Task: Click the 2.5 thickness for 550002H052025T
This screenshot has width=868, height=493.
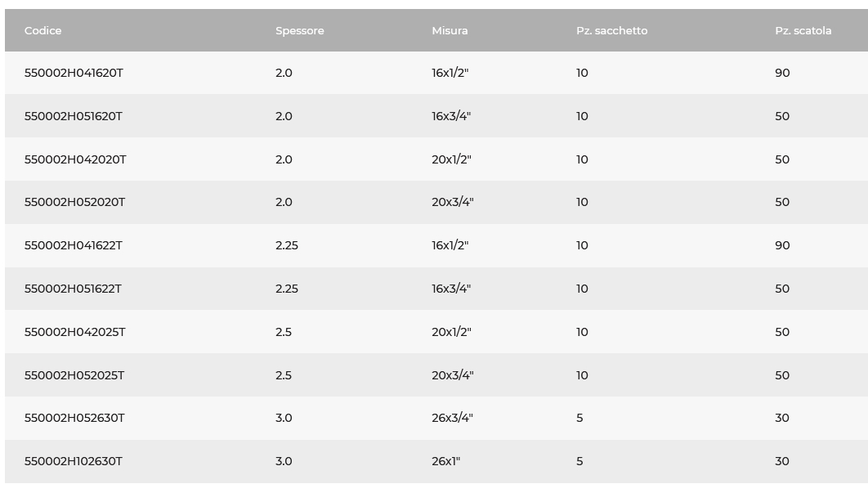Action: pos(283,375)
